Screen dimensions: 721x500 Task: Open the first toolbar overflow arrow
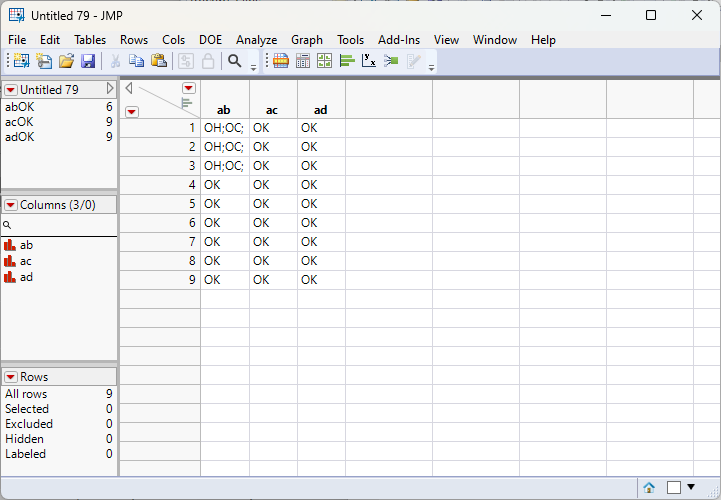tap(253, 68)
